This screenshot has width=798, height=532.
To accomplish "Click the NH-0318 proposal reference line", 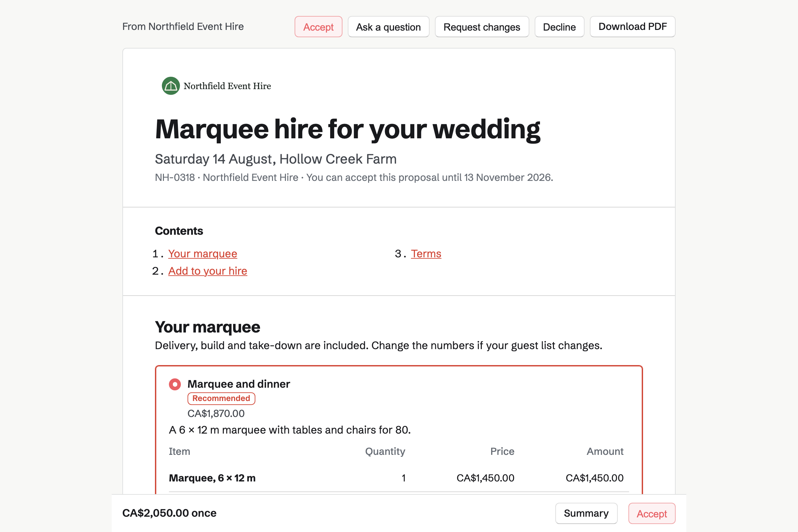I will [x=354, y=178].
